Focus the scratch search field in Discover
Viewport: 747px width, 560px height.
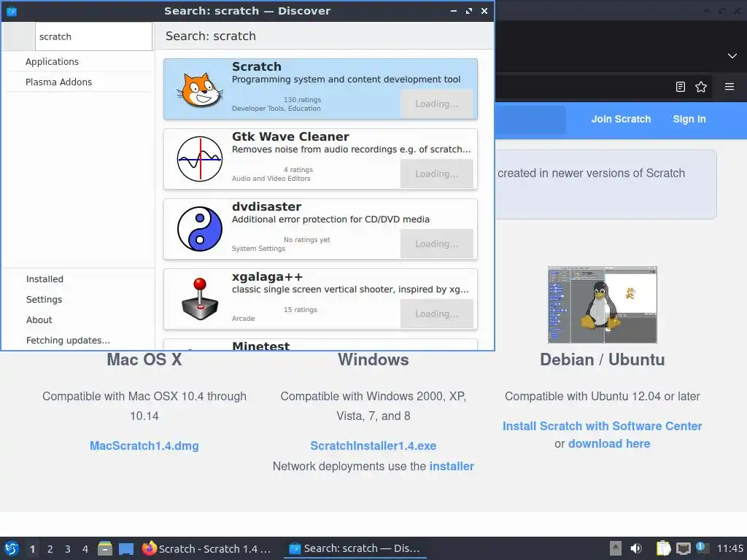[x=93, y=36]
